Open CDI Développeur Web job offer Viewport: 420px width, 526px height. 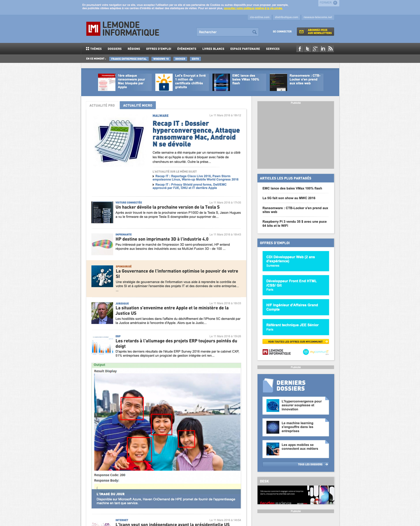(295, 261)
